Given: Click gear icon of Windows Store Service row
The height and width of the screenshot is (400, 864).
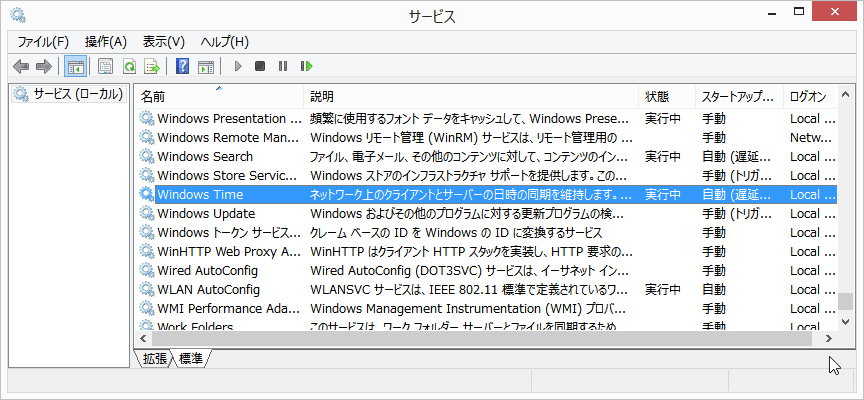Looking at the screenshot, I should [147, 175].
